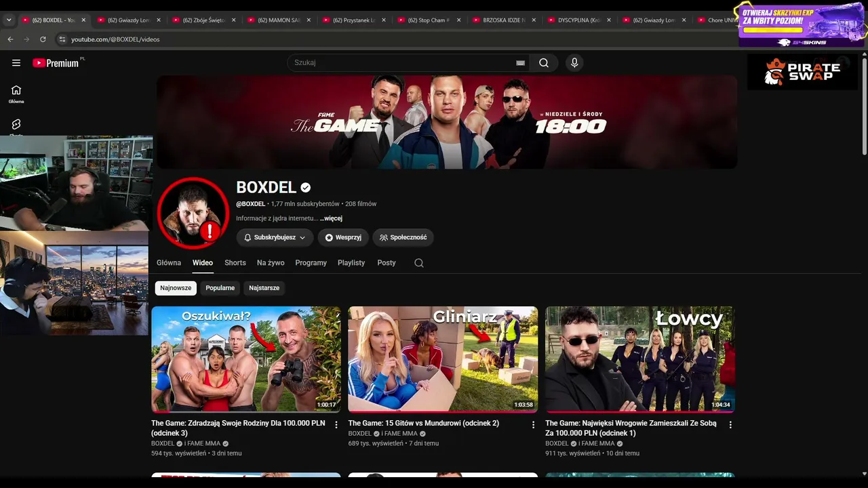Open options for 'Zdradzają Swoje Rodziny' video

click(x=336, y=425)
